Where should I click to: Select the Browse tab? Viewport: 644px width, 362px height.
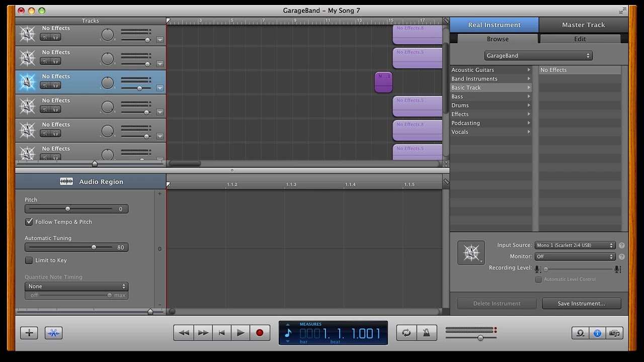(x=498, y=39)
